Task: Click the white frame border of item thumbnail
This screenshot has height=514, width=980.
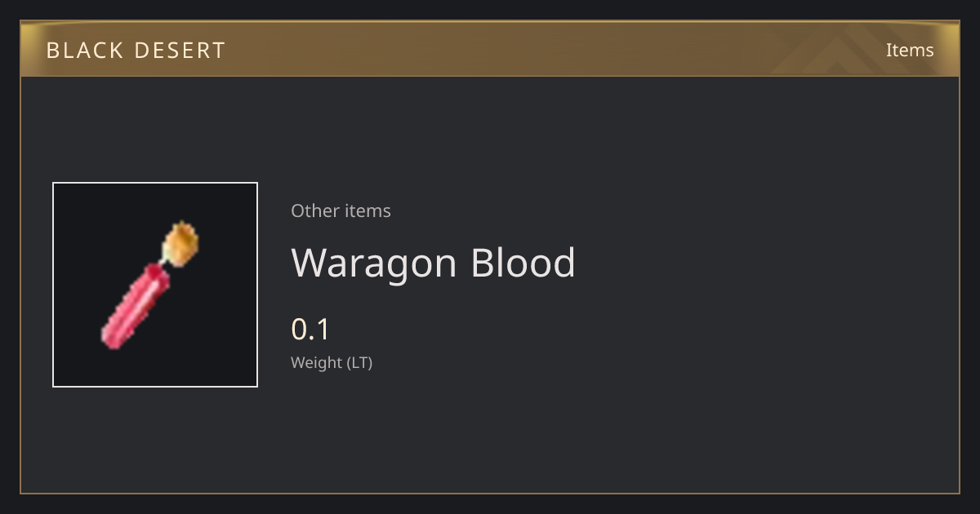Action: [155, 183]
